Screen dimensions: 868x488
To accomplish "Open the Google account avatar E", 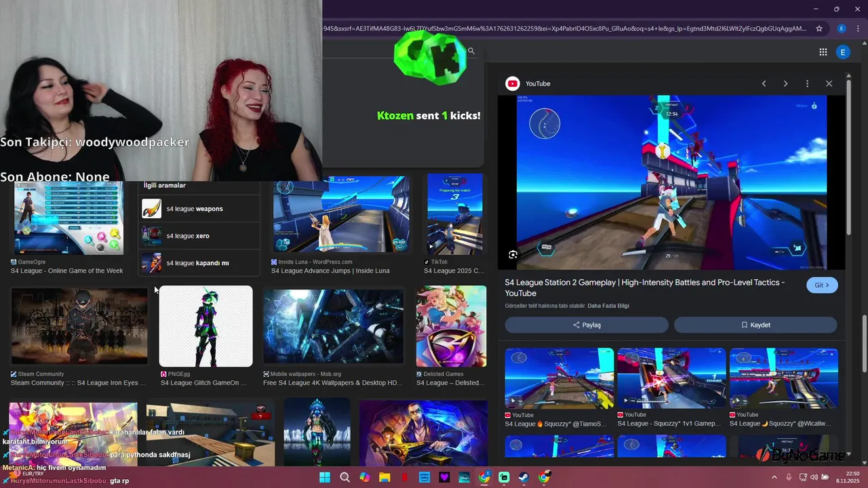I will point(843,52).
